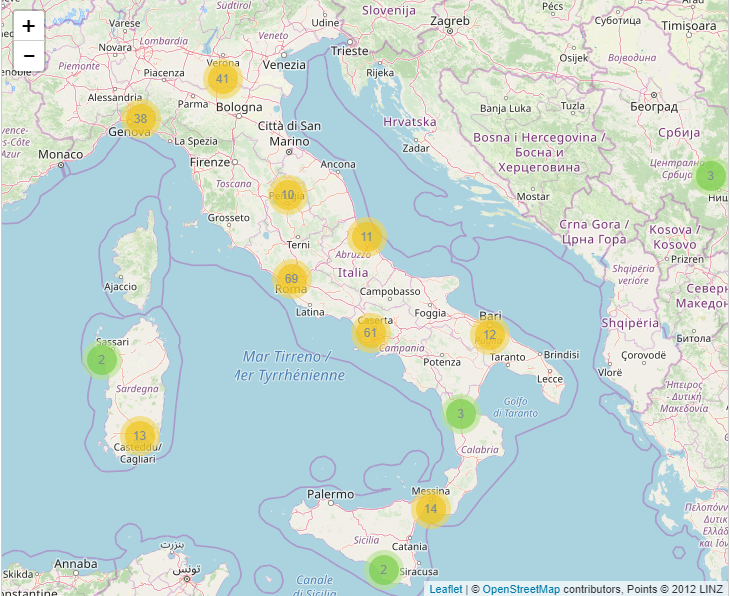Click the Zadar city label
The image size is (730, 596).
[x=416, y=148]
